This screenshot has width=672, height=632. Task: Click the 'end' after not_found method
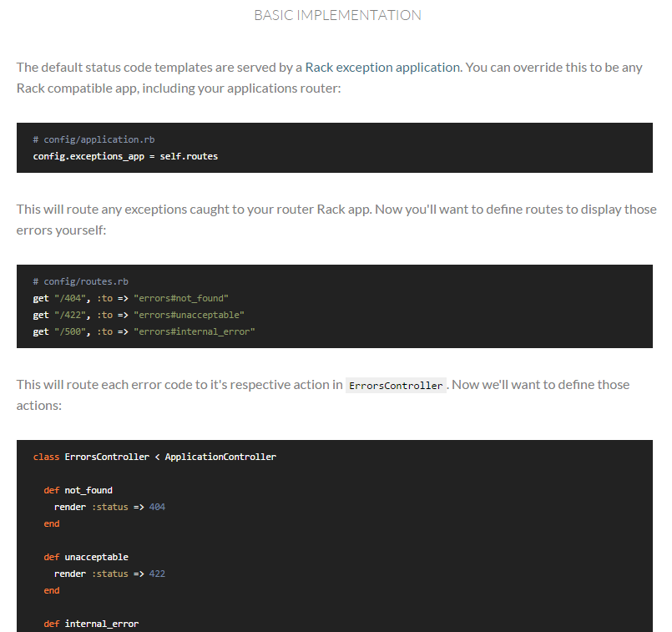click(52, 523)
